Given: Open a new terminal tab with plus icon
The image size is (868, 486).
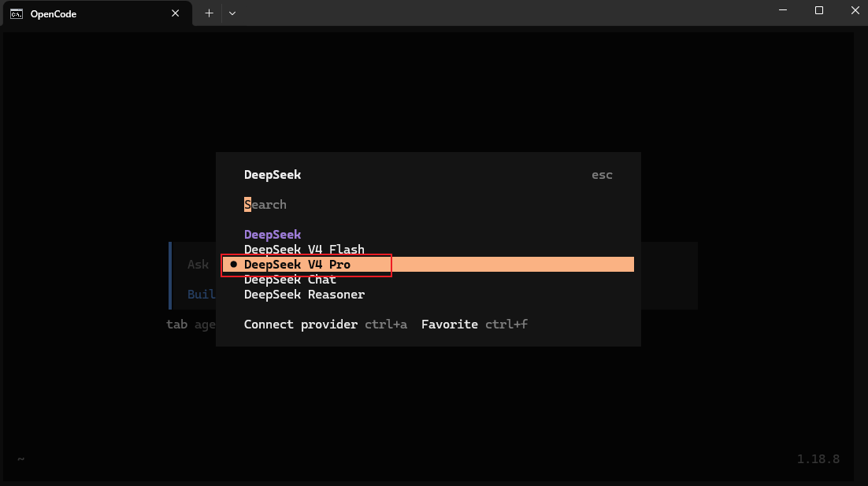Looking at the screenshot, I should click(x=209, y=13).
